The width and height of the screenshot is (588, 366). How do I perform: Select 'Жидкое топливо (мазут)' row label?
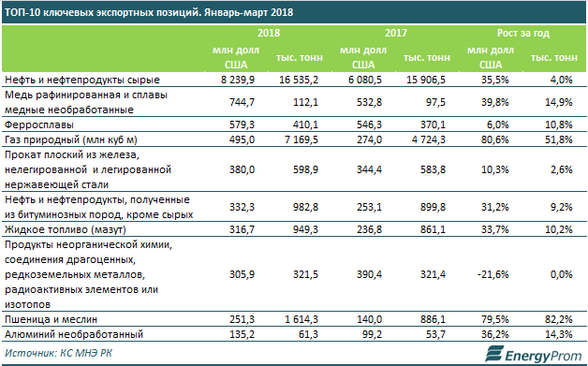click(x=66, y=229)
